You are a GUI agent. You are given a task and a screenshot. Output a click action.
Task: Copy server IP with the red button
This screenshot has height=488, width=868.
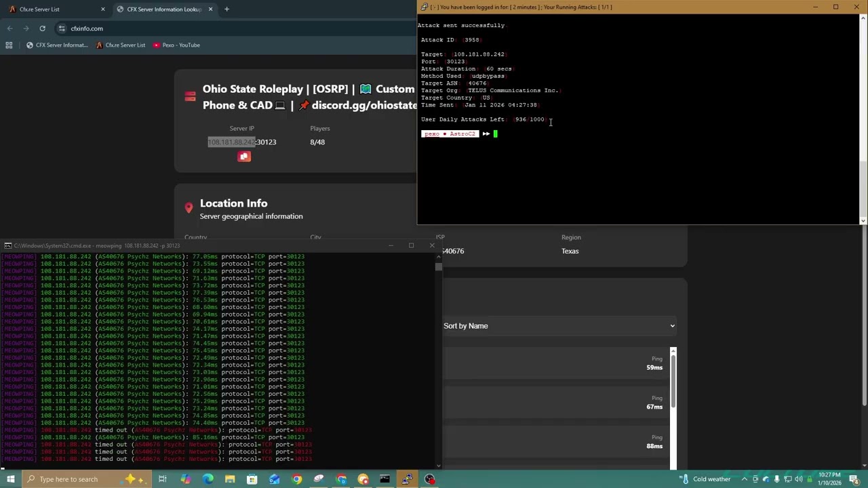coord(244,157)
